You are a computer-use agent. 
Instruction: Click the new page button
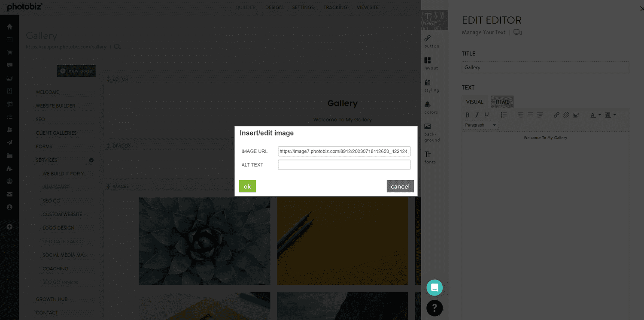click(76, 71)
